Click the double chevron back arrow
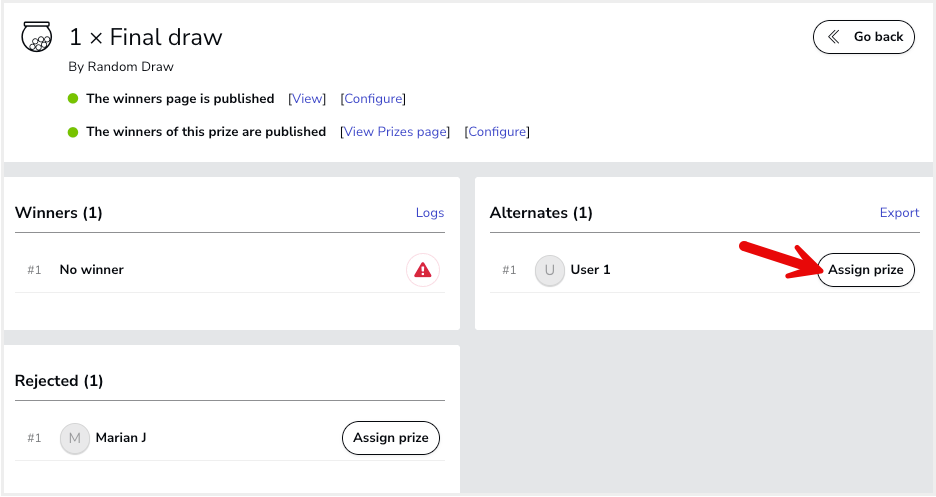936x497 pixels. tap(834, 37)
